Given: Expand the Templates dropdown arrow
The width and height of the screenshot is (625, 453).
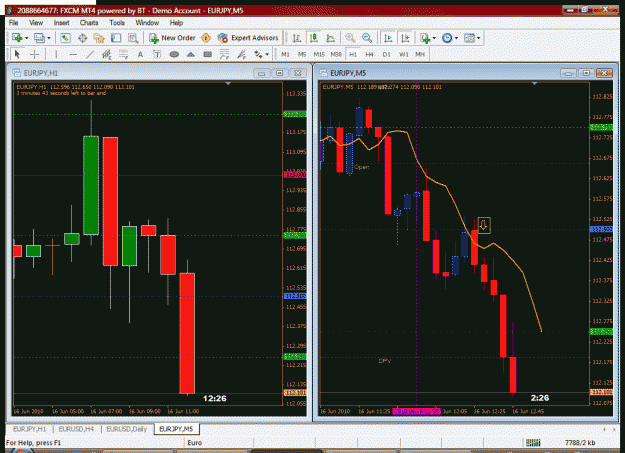Looking at the screenshot, I should point(479,38).
